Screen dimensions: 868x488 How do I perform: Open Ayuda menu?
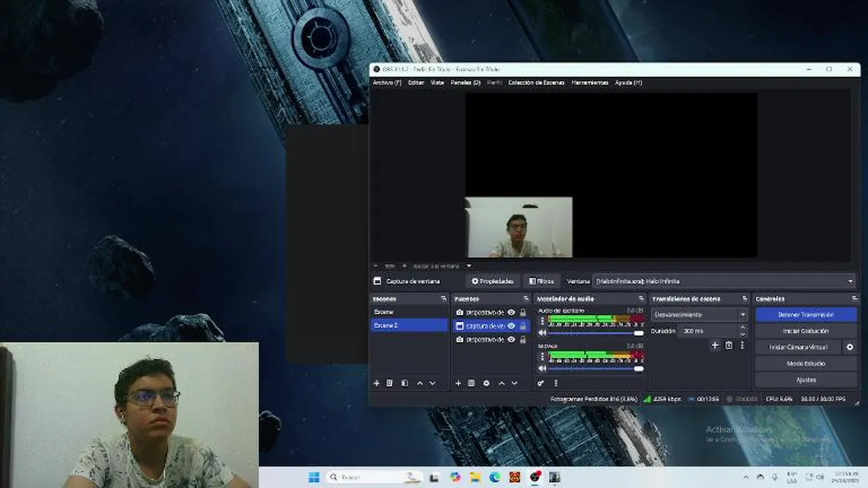(x=629, y=83)
